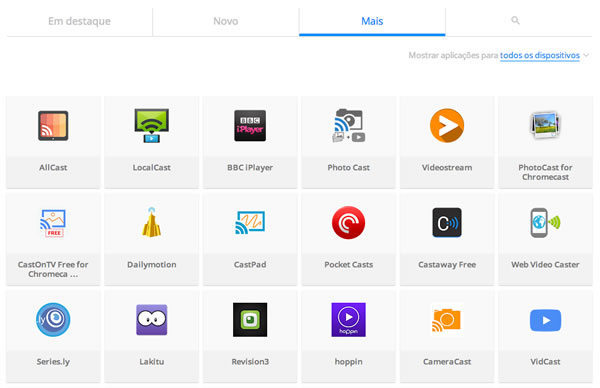The image size is (600, 388).
Task: Click the Videostream orange arrow icon
Action: [x=447, y=126]
